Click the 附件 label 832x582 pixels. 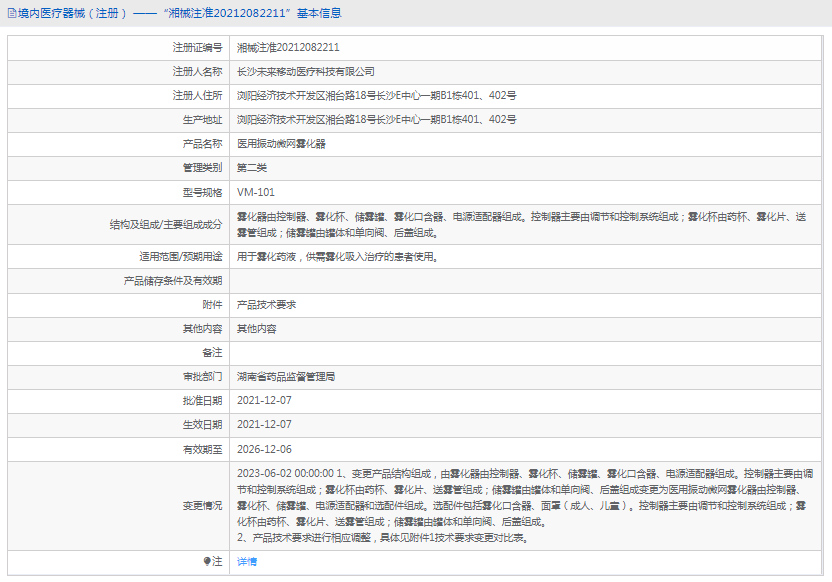pyautogui.click(x=212, y=305)
